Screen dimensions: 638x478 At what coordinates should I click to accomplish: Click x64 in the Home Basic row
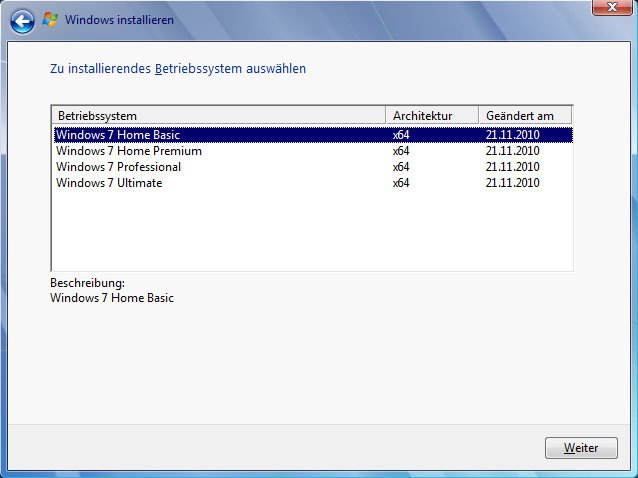(401, 135)
